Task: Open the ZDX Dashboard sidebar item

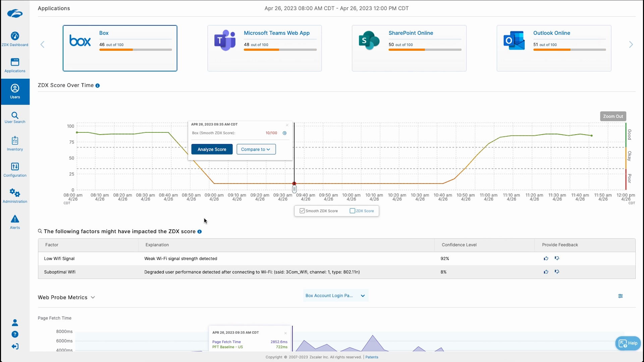Action: [x=15, y=39]
